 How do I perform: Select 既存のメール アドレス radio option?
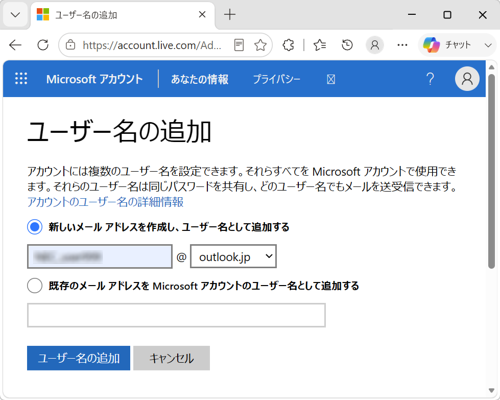coord(35,286)
